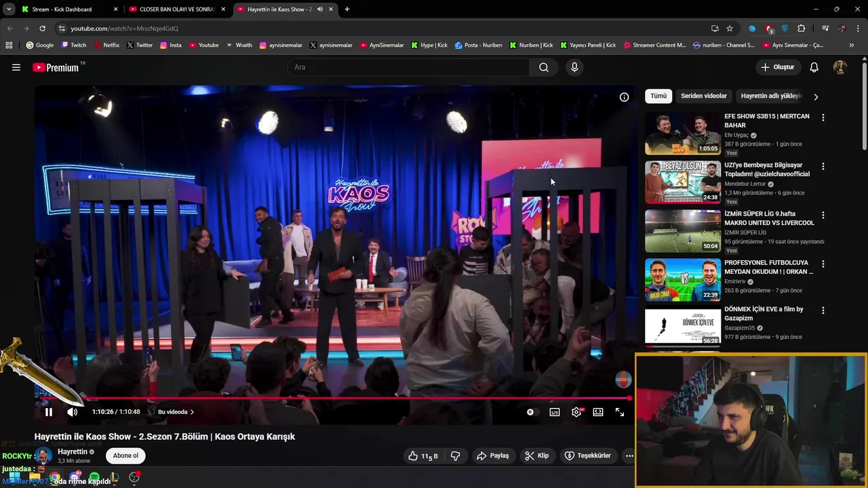Open options for İZMİR SÜPER LİG video
Screen dimensions: 868x488
pos(823,215)
